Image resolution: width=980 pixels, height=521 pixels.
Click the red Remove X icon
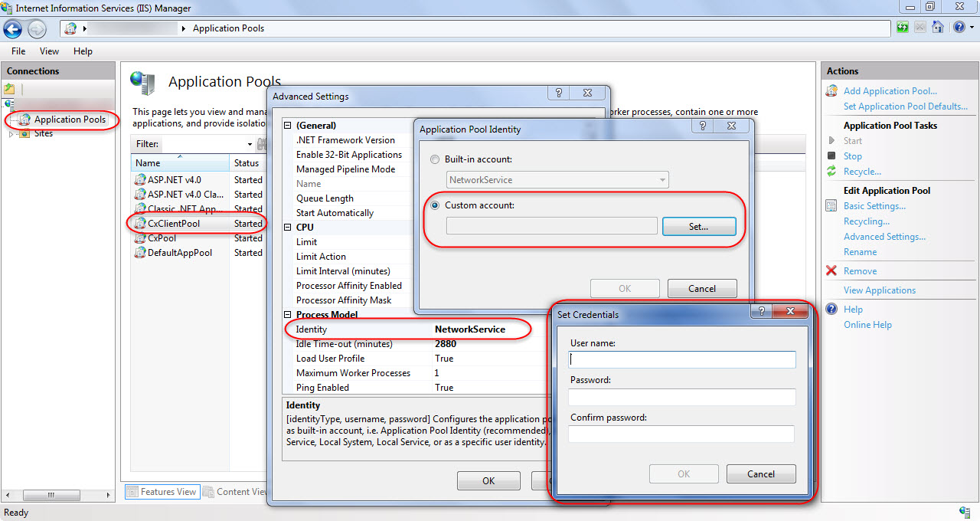click(831, 271)
